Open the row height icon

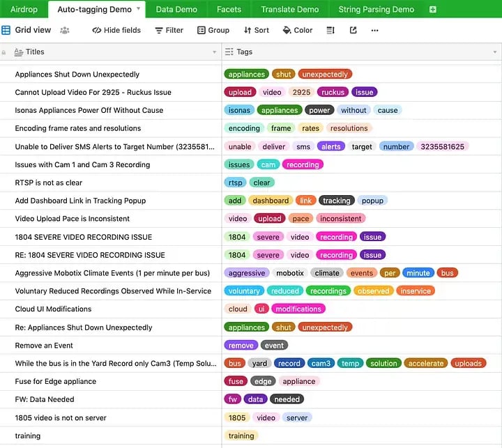click(330, 31)
